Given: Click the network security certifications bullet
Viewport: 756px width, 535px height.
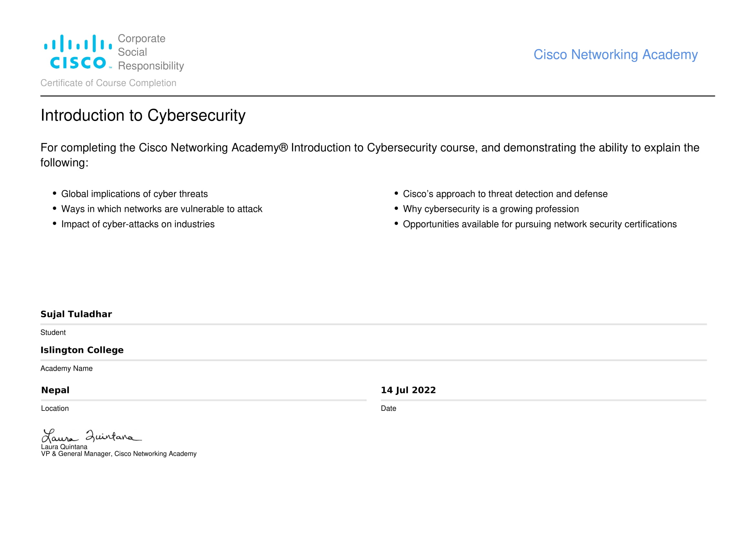Looking at the screenshot, I should 540,224.
